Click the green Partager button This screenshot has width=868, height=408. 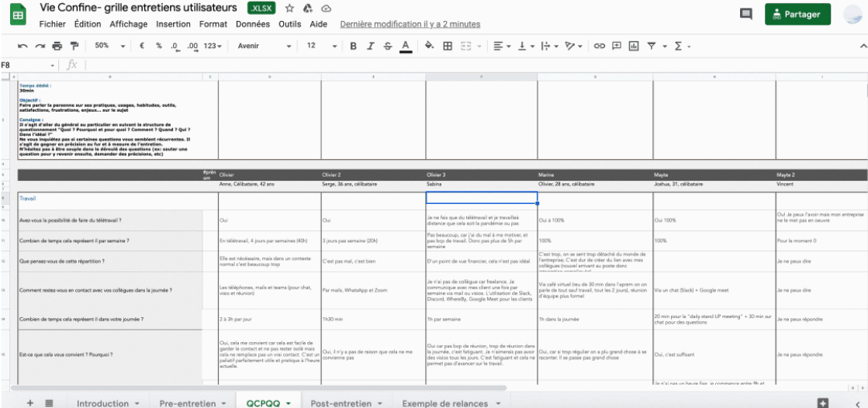pos(797,14)
